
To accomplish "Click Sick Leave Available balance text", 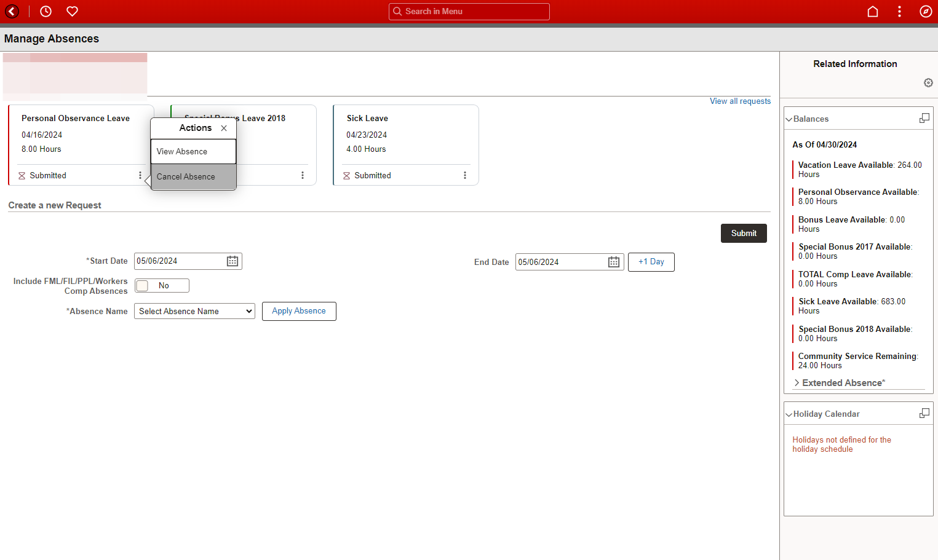I will tap(852, 306).
